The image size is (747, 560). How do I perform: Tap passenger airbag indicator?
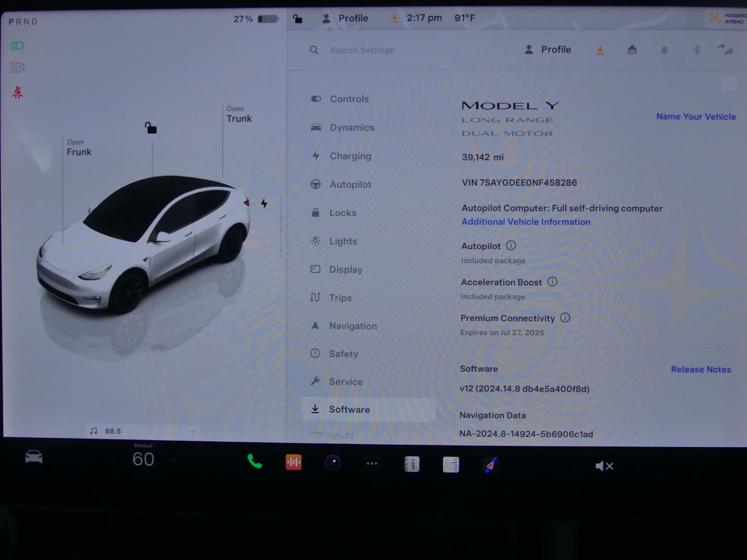pos(727,19)
